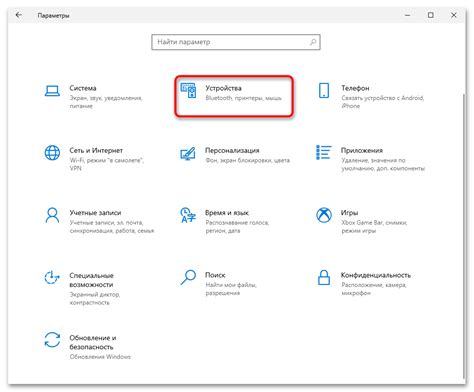Click the Xbox Game Bar description text

[x=374, y=227]
